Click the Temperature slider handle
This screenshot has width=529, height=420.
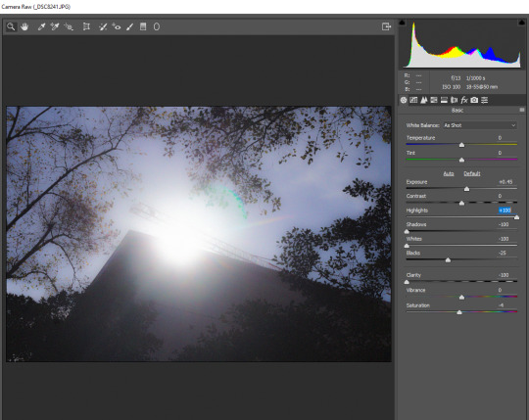461,145
